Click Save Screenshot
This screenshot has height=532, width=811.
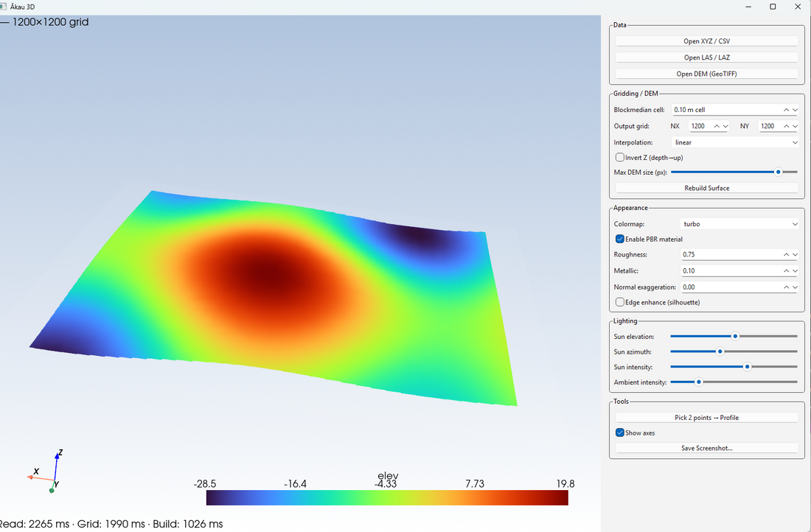pyautogui.click(x=706, y=448)
